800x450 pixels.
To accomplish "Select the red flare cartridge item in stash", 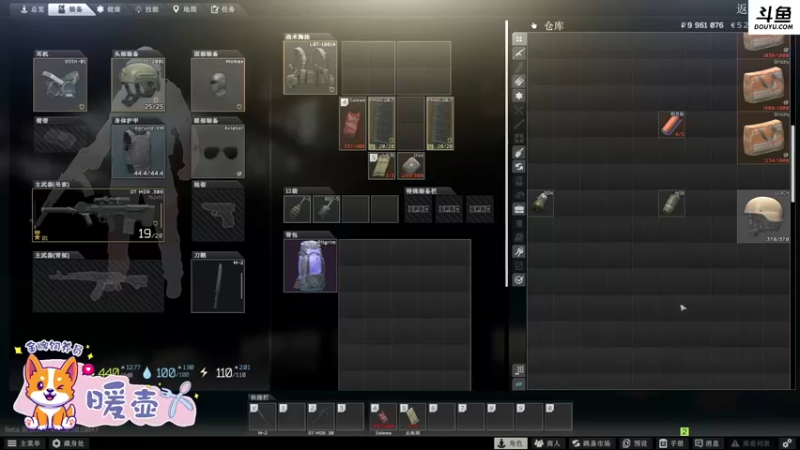I will point(671,124).
